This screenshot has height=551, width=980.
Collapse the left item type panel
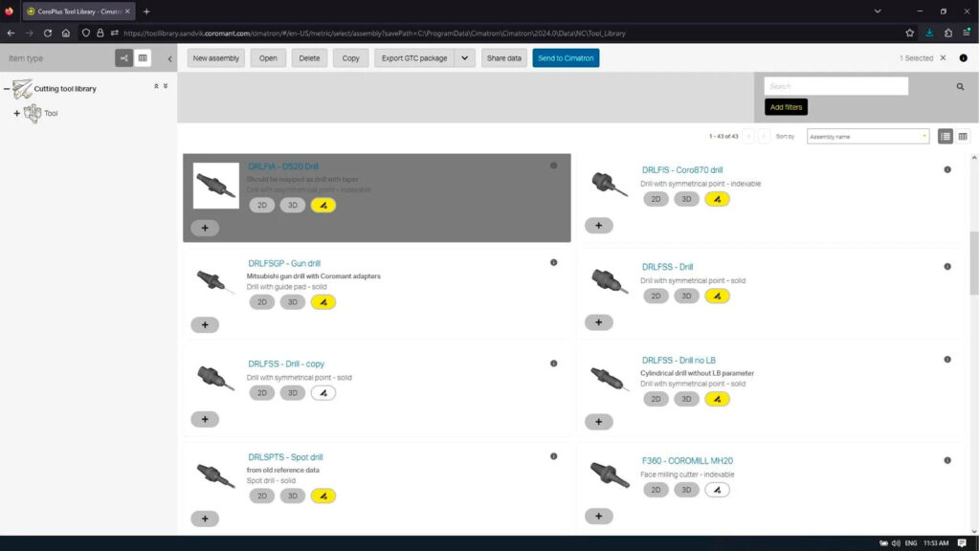point(169,58)
